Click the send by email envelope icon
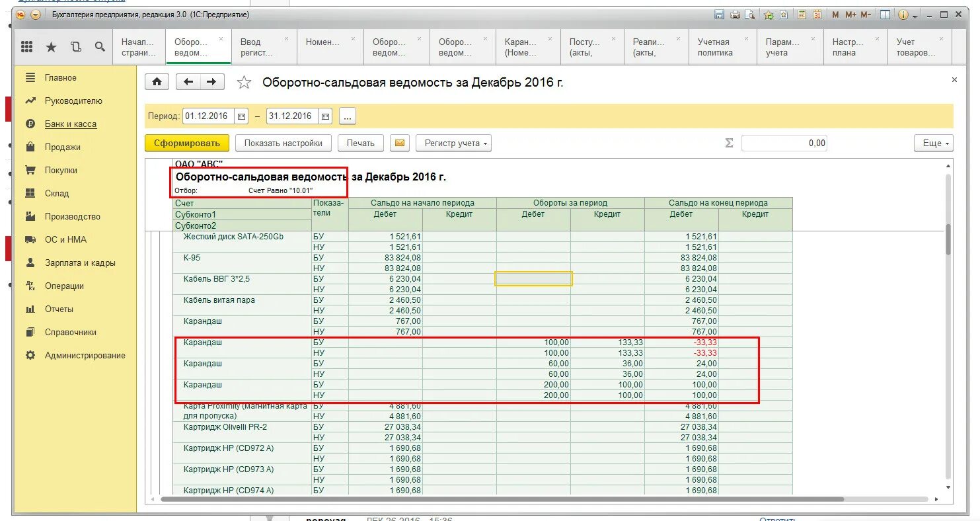The image size is (980, 521). pos(400,143)
